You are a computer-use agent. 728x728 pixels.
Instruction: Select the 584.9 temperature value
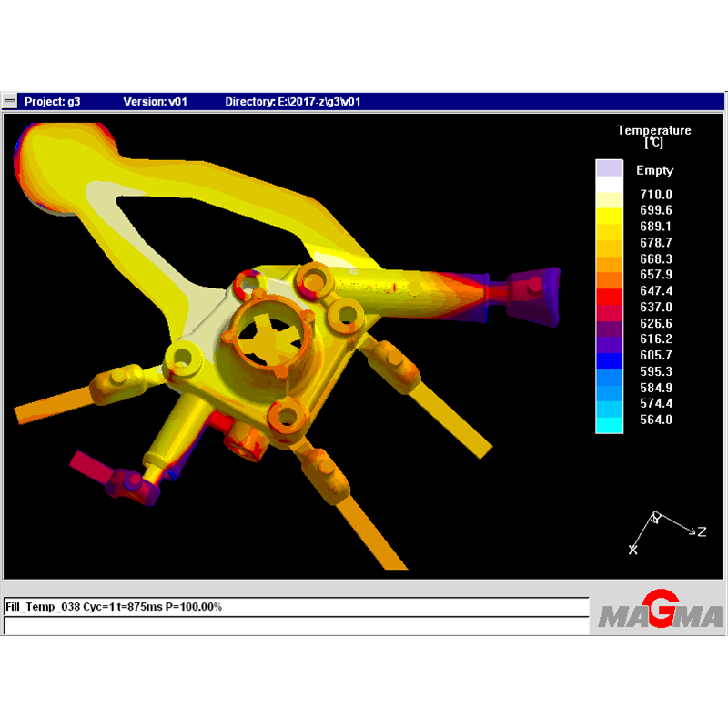click(655, 388)
